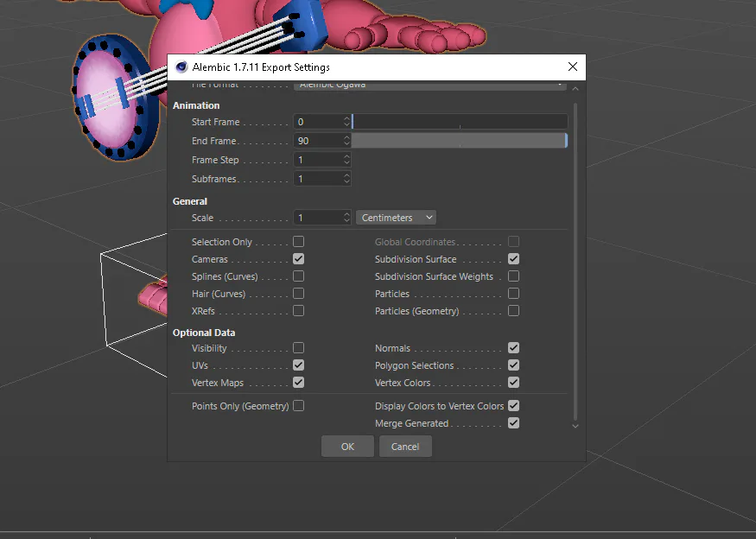Click the dialog title text Alembic 1.7.11 Export Settings
The height and width of the screenshot is (539, 756).
[x=261, y=67]
